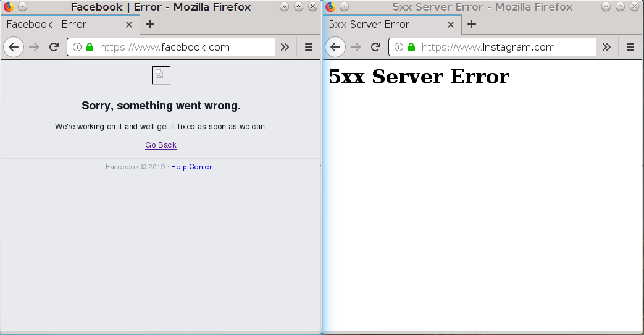Reload the Instagram page
Image resolution: width=644 pixels, height=335 pixels.
[375, 47]
